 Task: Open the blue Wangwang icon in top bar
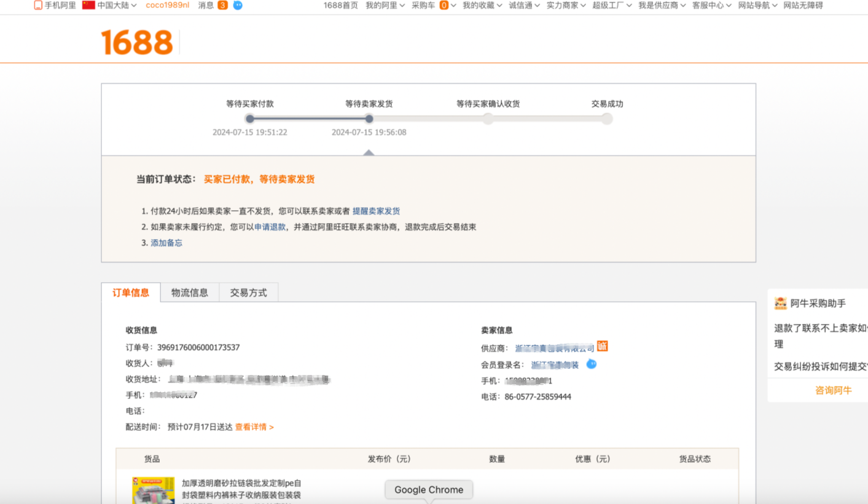[x=238, y=6]
